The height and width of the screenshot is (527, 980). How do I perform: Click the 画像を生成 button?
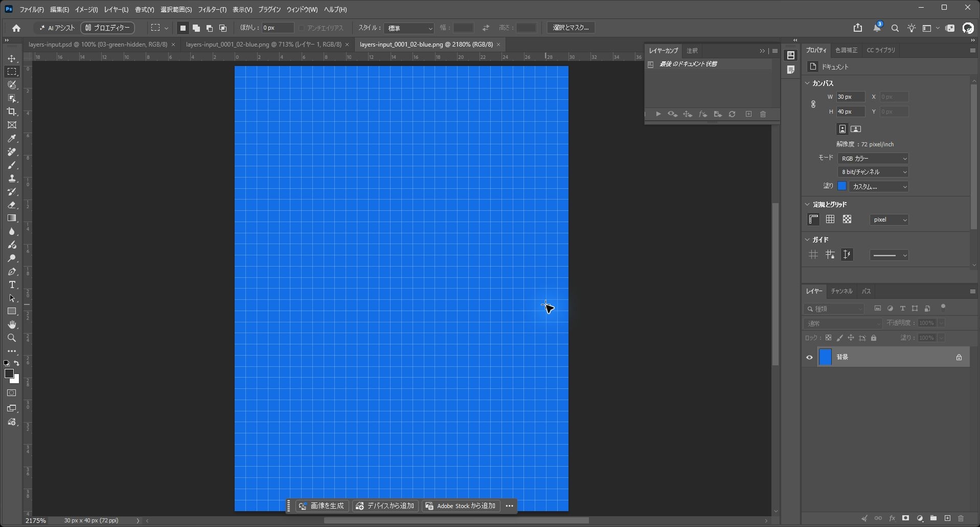coord(322,506)
